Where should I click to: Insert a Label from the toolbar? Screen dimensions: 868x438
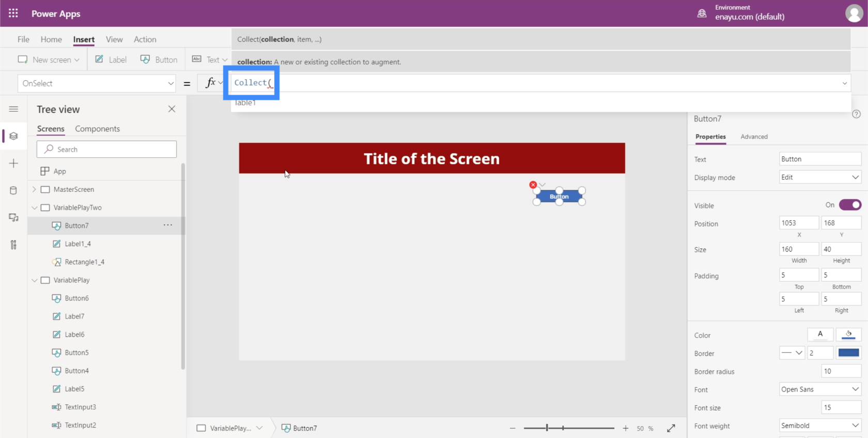(x=111, y=59)
